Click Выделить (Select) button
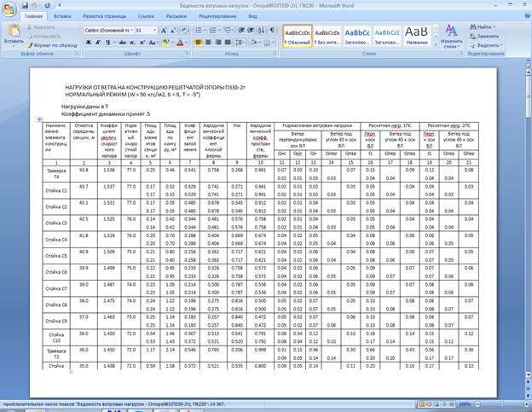Screen dimensions: 532x412 (486, 45)
